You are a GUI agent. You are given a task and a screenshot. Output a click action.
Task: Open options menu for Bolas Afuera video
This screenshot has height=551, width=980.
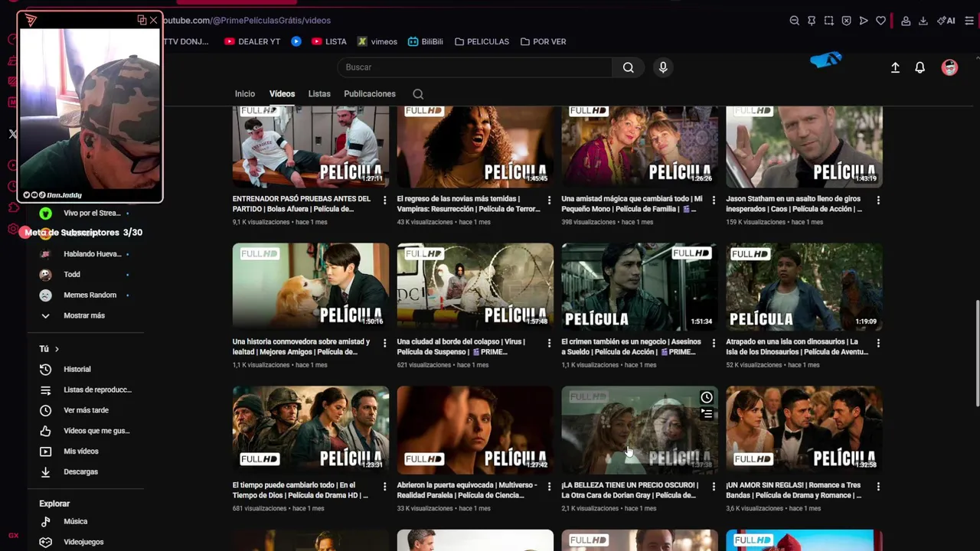tap(385, 200)
